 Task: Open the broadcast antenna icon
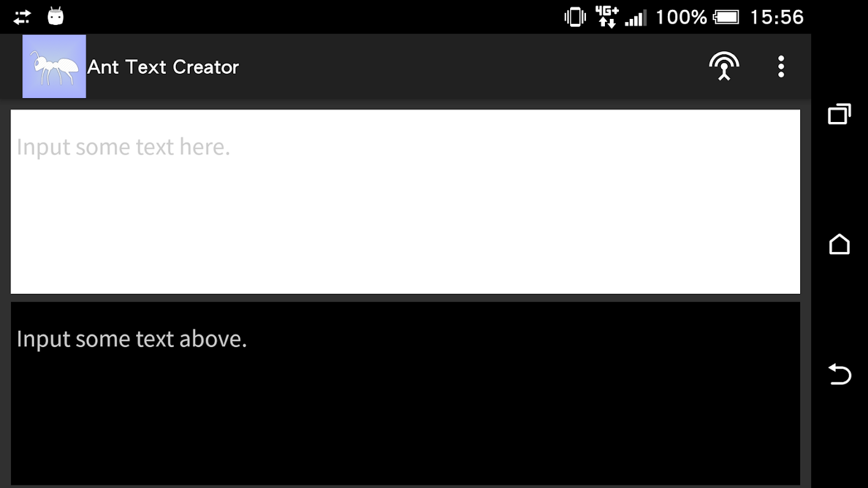click(724, 66)
